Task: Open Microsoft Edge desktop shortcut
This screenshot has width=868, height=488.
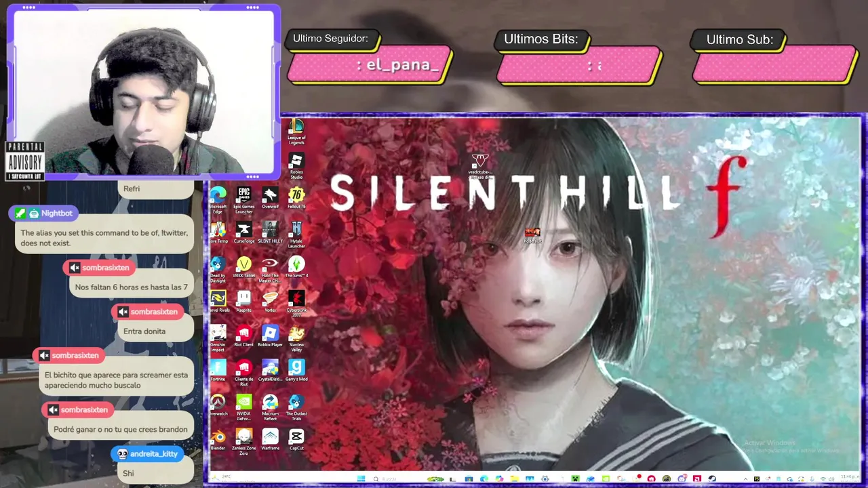Action: point(218,201)
